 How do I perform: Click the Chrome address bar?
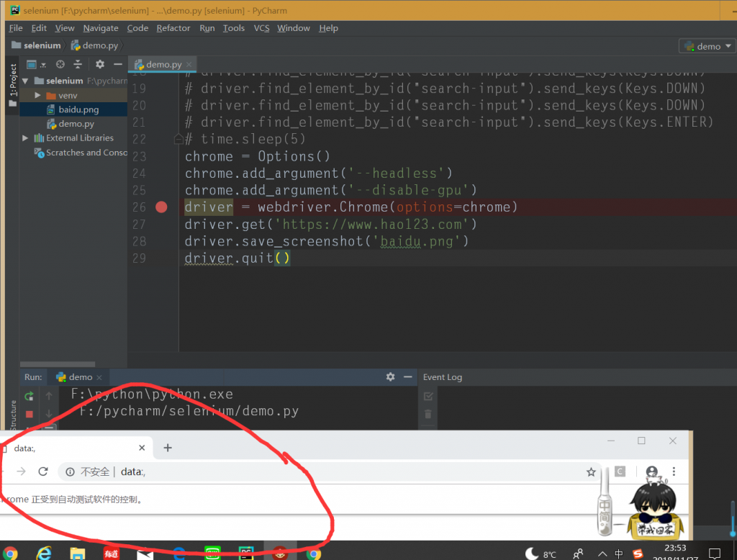click(x=329, y=471)
